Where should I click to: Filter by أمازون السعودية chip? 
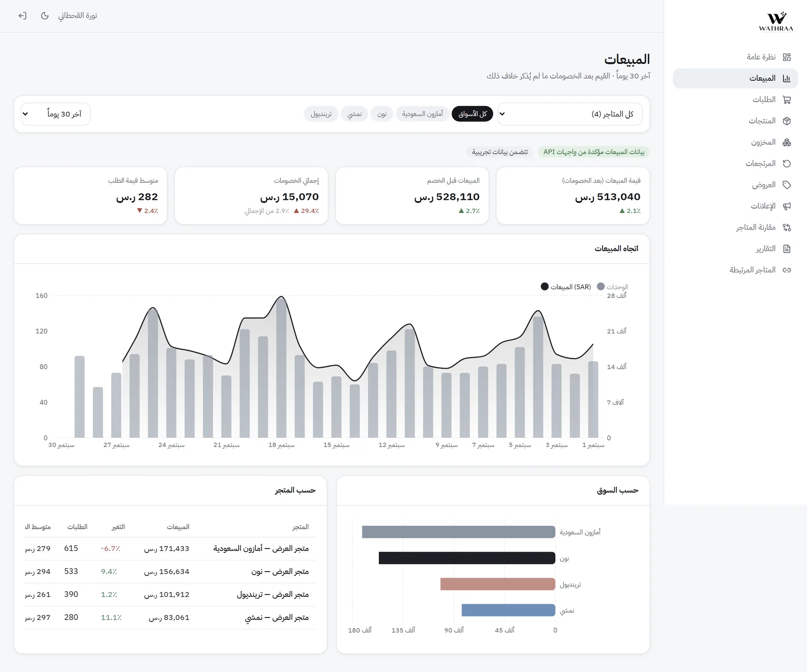(422, 114)
